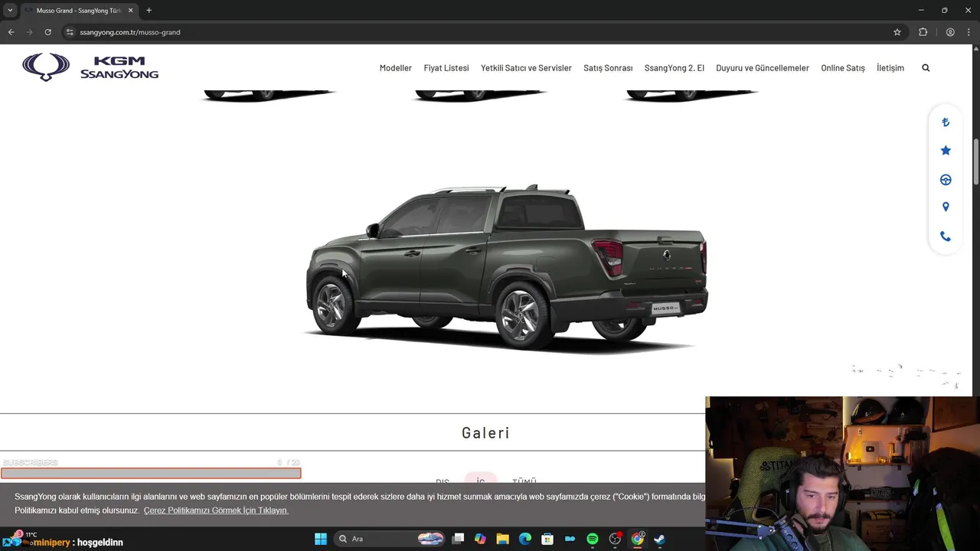Bookmark the page with the star icon
The height and width of the screenshot is (551, 980).
[x=897, y=32]
